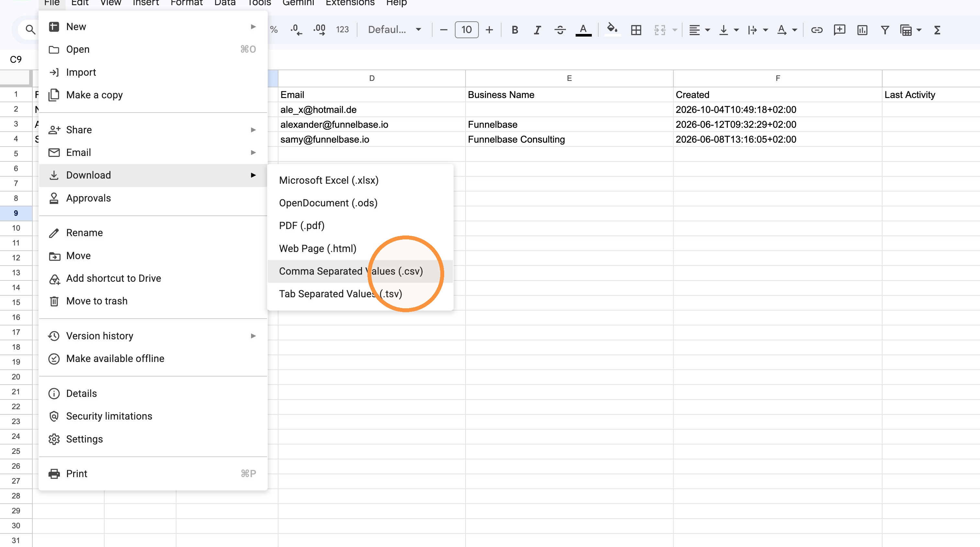Insert a chart from the toolbar
The height and width of the screenshot is (547, 980).
point(862,30)
